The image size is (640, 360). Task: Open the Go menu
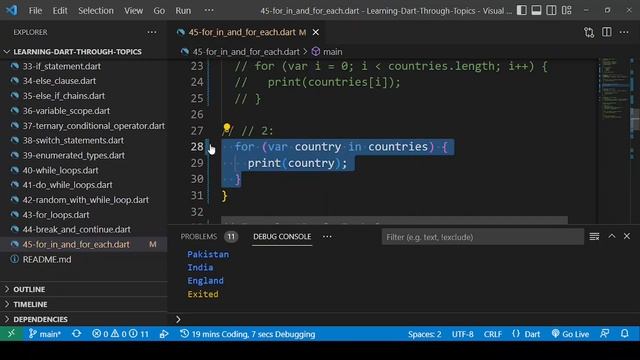click(159, 11)
